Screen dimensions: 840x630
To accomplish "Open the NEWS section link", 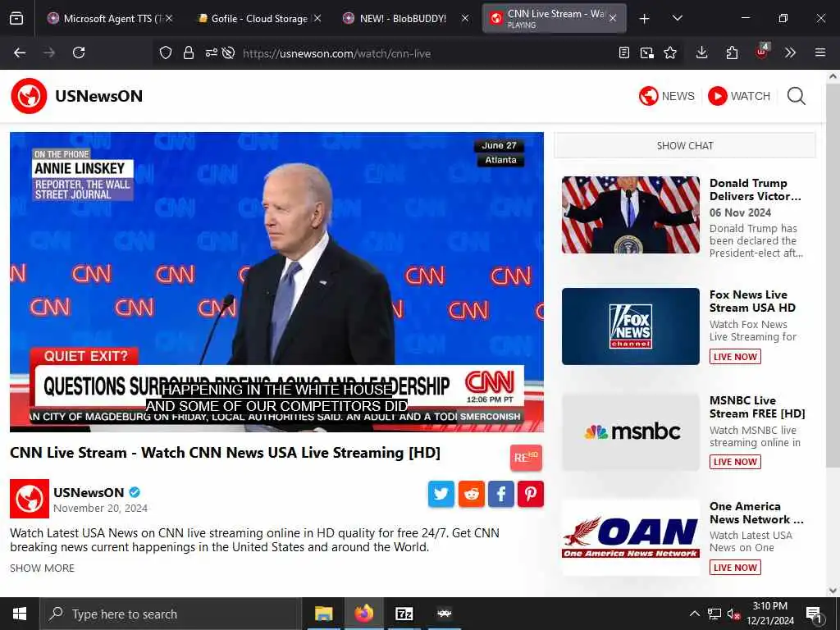I will click(667, 96).
